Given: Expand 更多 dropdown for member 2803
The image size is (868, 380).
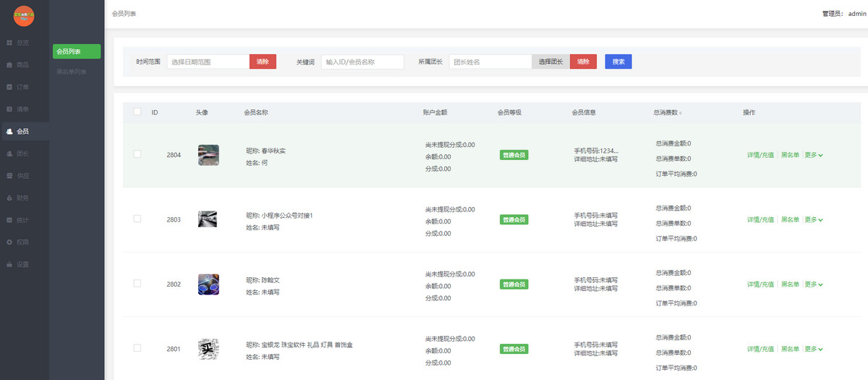Looking at the screenshot, I should (814, 219).
